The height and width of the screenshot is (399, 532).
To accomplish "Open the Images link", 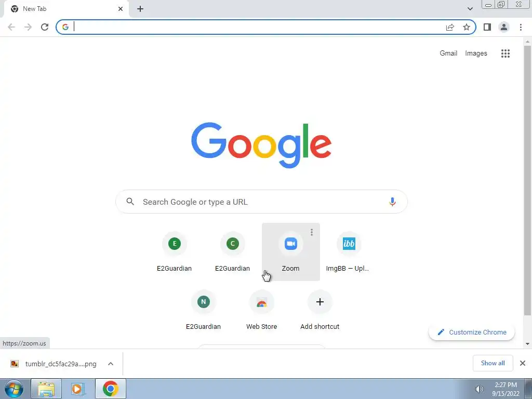I will pyautogui.click(x=476, y=54).
